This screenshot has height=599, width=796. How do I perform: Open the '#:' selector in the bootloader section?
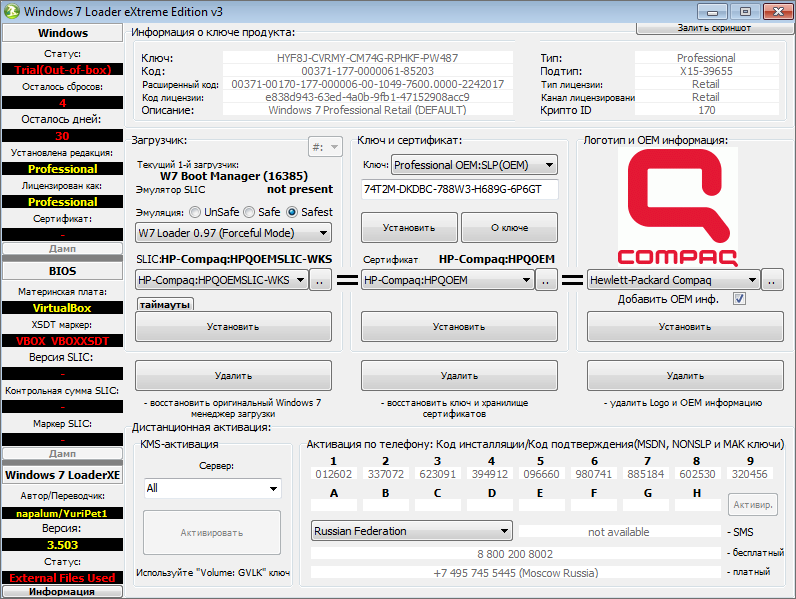tap(324, 146)
